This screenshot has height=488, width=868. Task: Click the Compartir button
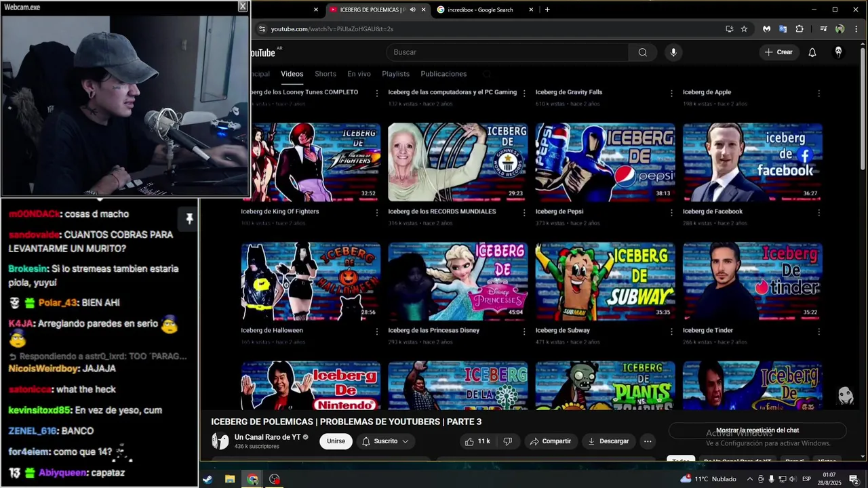click(550, 441)
